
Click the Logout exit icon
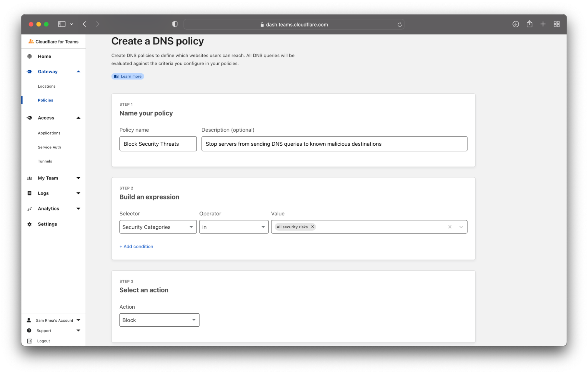(29, 341)
